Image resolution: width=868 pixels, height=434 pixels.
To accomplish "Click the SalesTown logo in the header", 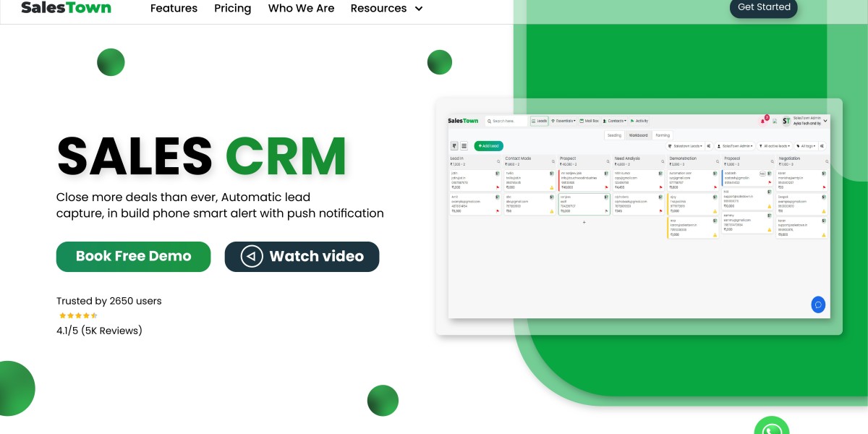I will 66,8.
